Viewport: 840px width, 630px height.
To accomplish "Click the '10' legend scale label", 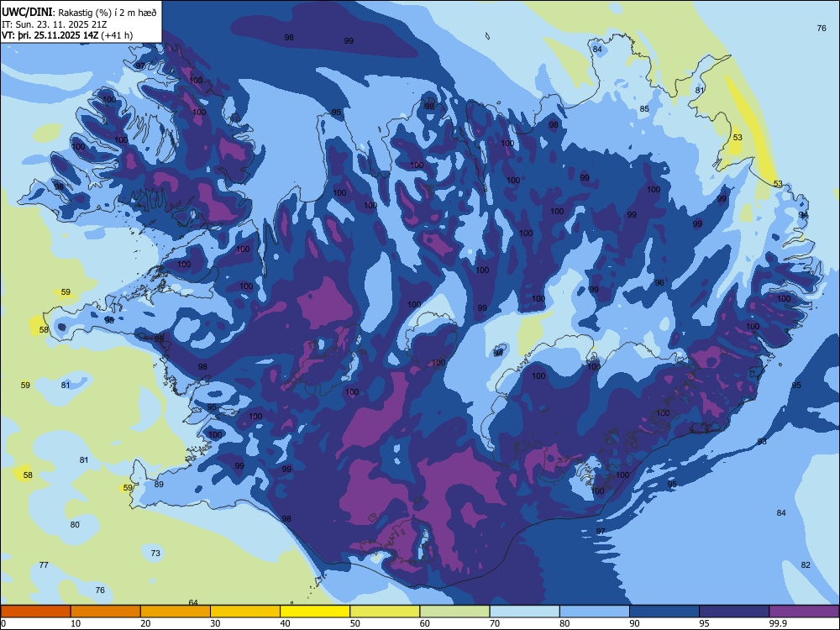I will coord(76,623).
